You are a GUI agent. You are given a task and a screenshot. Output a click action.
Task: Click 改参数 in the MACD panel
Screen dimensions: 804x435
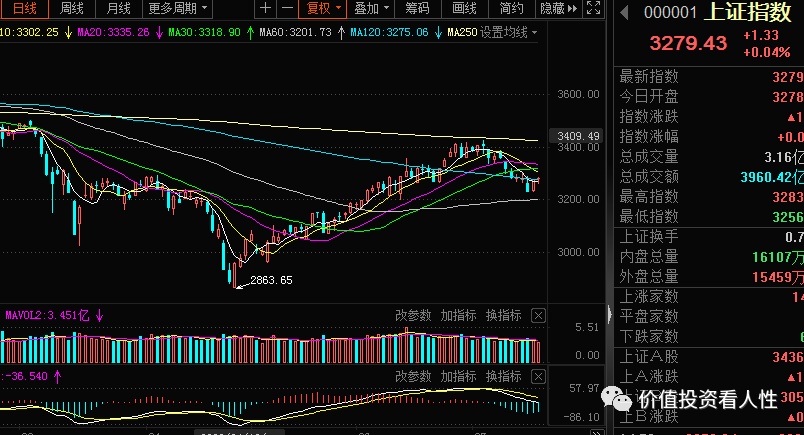pos(413,377)
